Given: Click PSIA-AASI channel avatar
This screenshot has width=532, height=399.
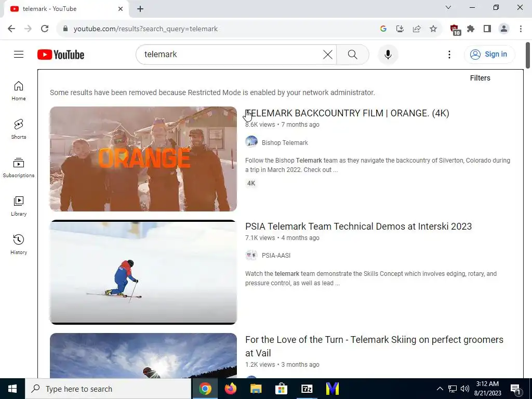Looking at the screenshot, I should click(x=251, y=255).
